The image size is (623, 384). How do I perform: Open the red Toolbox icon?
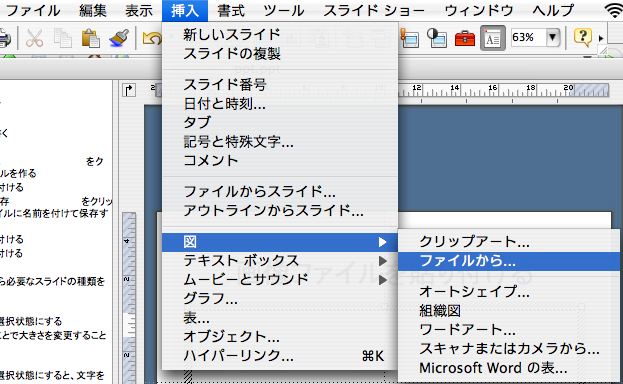(x=464, y=39)
